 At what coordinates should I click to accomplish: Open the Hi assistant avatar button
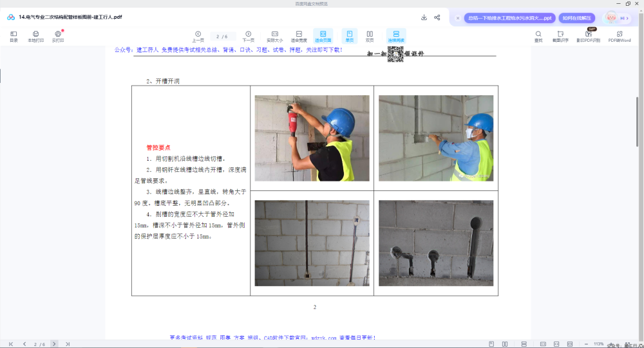point(616,17)
